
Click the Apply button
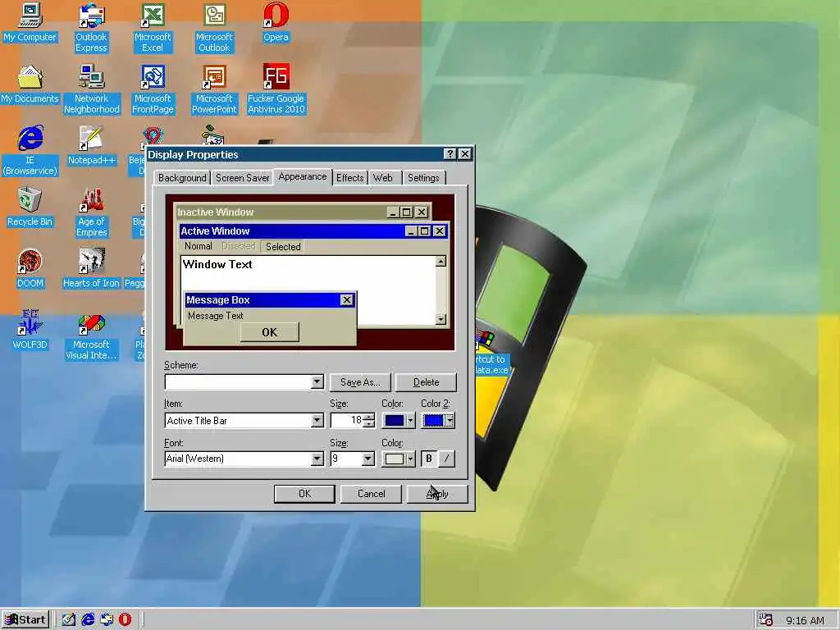coord(438,494)
